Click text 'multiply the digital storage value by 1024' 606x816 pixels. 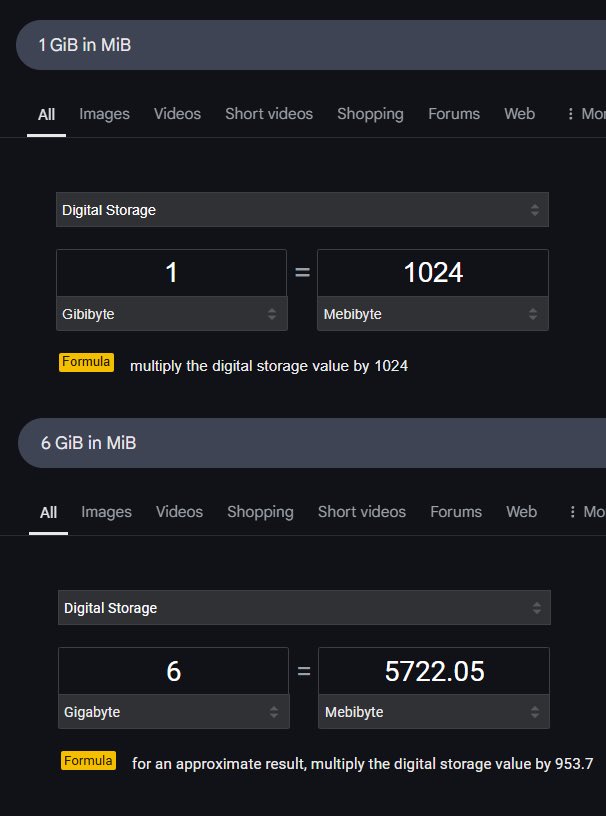[x=269, y=366]
